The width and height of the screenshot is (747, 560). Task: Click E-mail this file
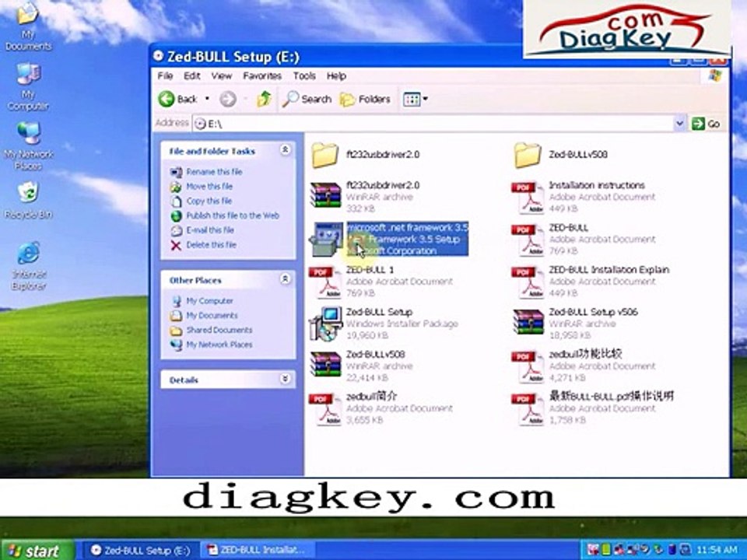[210, 230]
